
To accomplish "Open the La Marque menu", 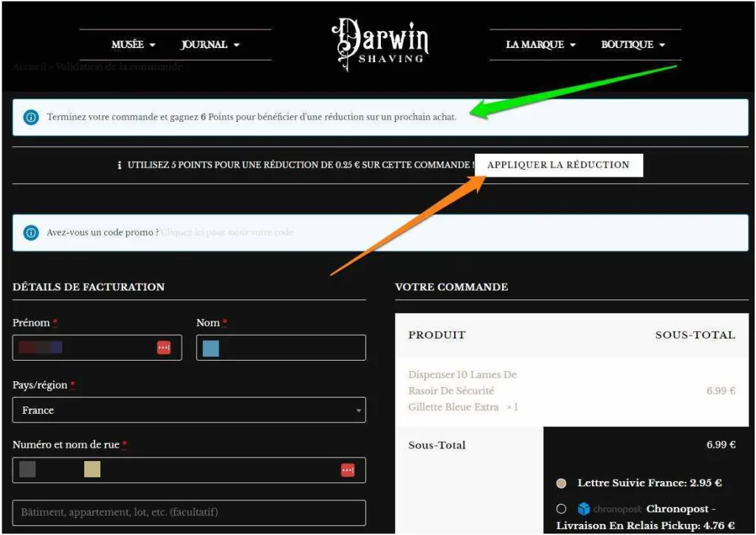I will click(x=540, y=44).
